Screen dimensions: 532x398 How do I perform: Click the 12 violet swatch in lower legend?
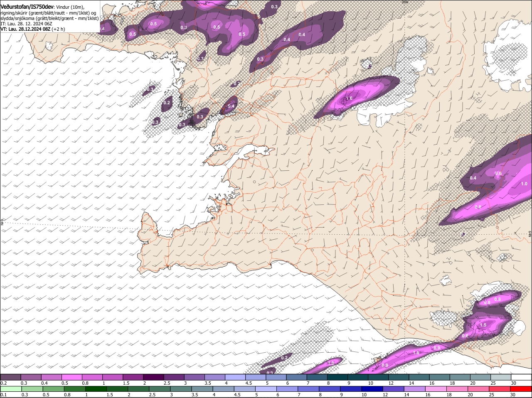[393, 389]
